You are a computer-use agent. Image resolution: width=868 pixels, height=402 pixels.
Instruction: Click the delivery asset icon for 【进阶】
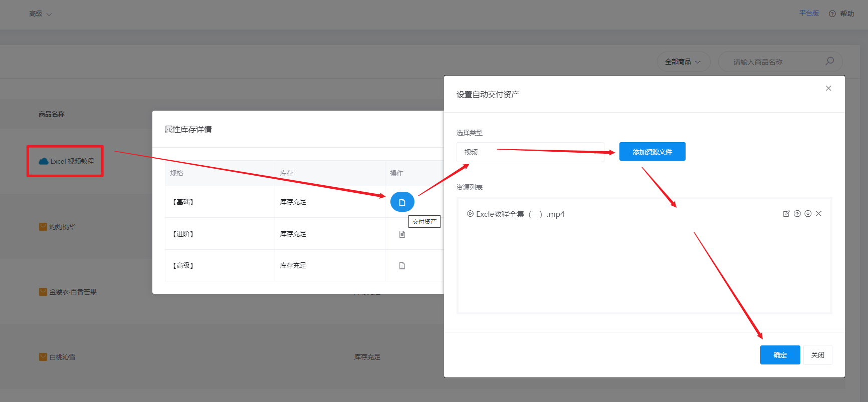pyautogui.click(x=402, y=234)
